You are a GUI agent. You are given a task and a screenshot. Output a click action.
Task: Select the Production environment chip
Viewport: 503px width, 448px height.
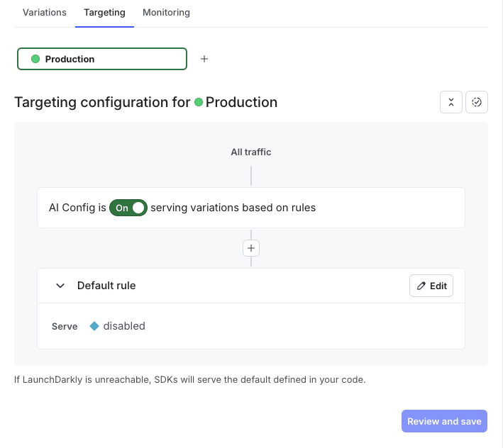[x=102, y=59]
